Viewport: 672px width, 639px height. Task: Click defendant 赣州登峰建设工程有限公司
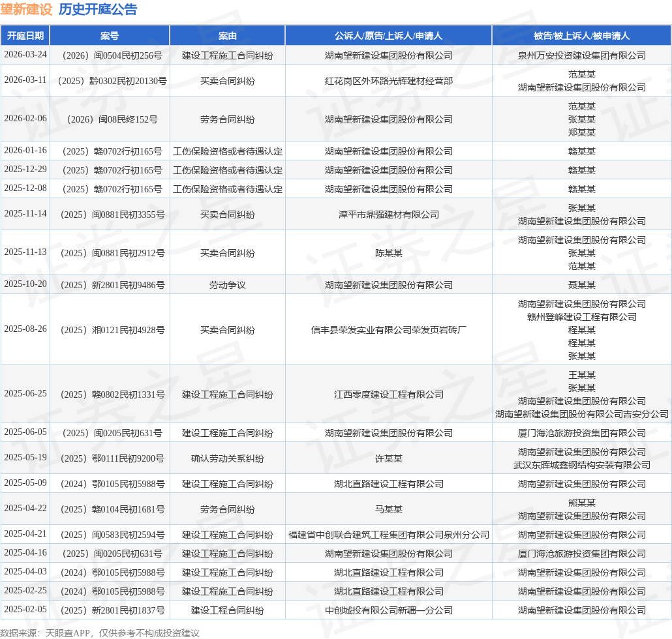pyautogui.click(x=581, y=317)
